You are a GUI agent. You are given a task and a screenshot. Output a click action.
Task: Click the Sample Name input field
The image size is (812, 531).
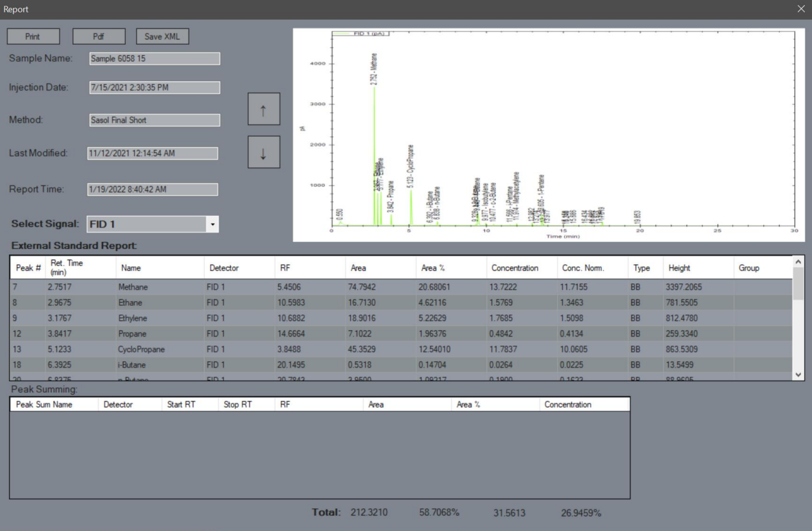coord(154,58)
